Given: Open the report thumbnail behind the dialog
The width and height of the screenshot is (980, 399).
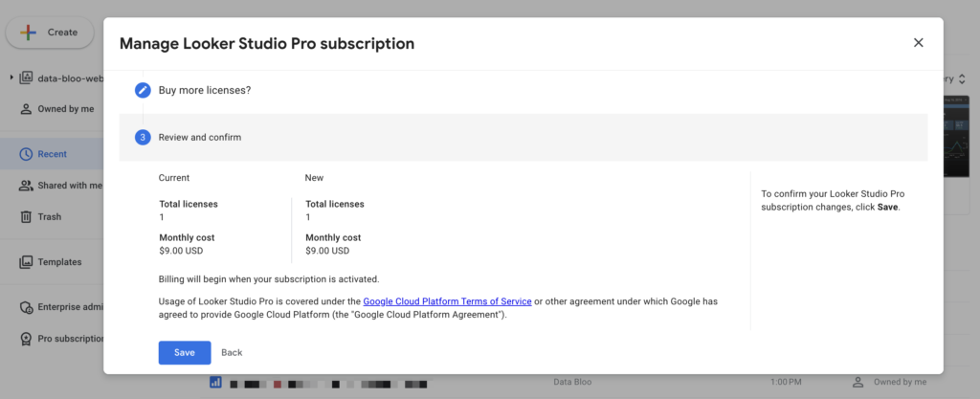Looking at the screenshot, I should (x=956, y=136).
